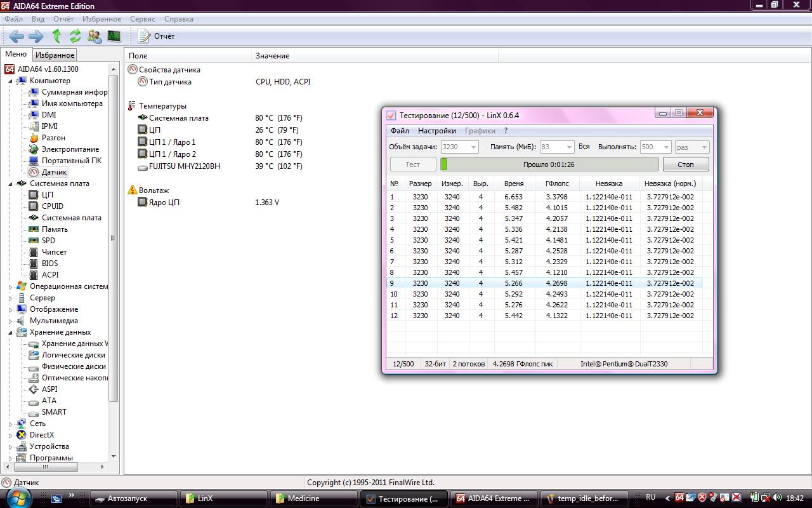This screenshot has width=812, height=508.
Task: Open the Вид menu in AIDA64
Action: click(x=38, y=19)
